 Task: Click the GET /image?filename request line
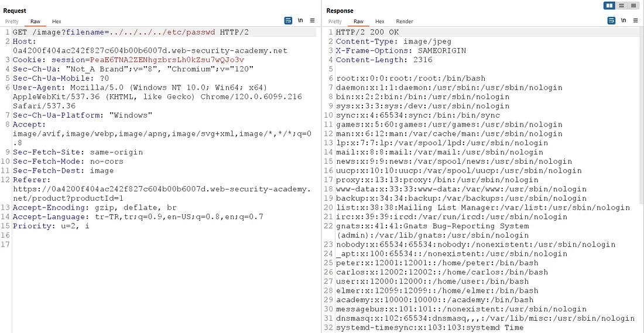point(131,32)
